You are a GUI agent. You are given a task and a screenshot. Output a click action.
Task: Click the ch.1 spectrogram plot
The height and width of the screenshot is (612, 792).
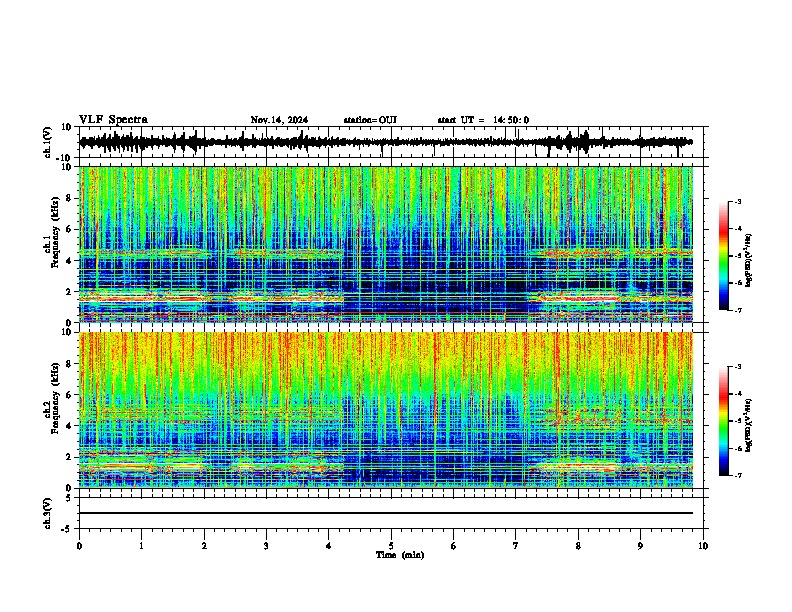pos(386,244)
